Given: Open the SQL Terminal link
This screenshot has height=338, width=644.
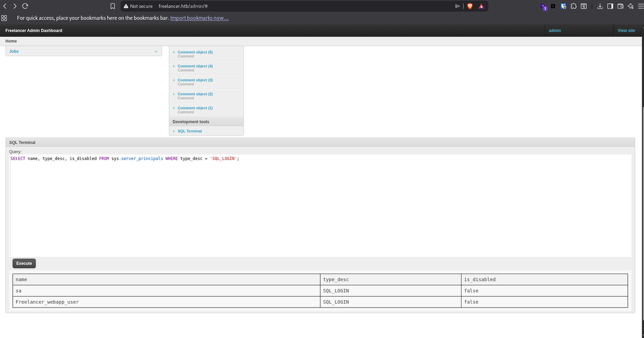Looking at the screenshot, I should pos(189,131).
